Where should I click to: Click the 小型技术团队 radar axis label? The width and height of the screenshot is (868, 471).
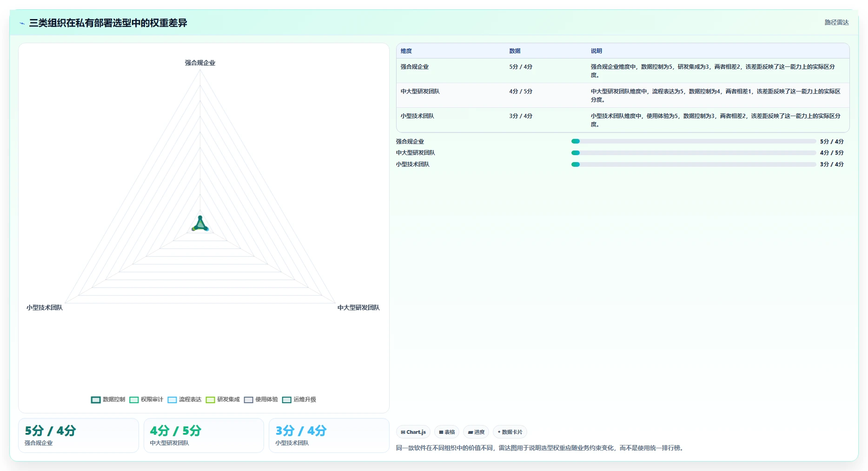[x=45, y=307]
